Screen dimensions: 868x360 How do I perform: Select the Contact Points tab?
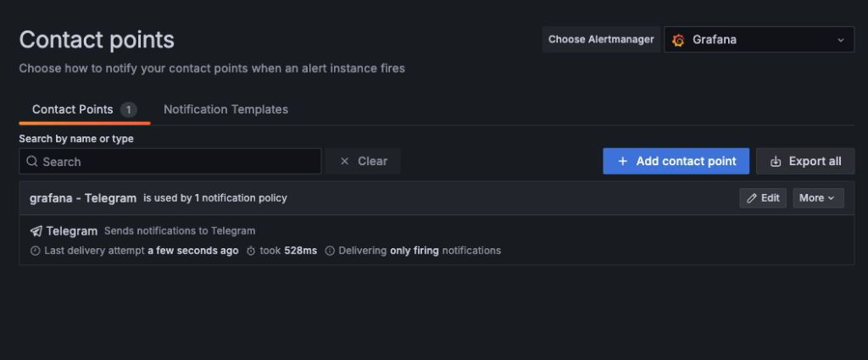(84, 109)
